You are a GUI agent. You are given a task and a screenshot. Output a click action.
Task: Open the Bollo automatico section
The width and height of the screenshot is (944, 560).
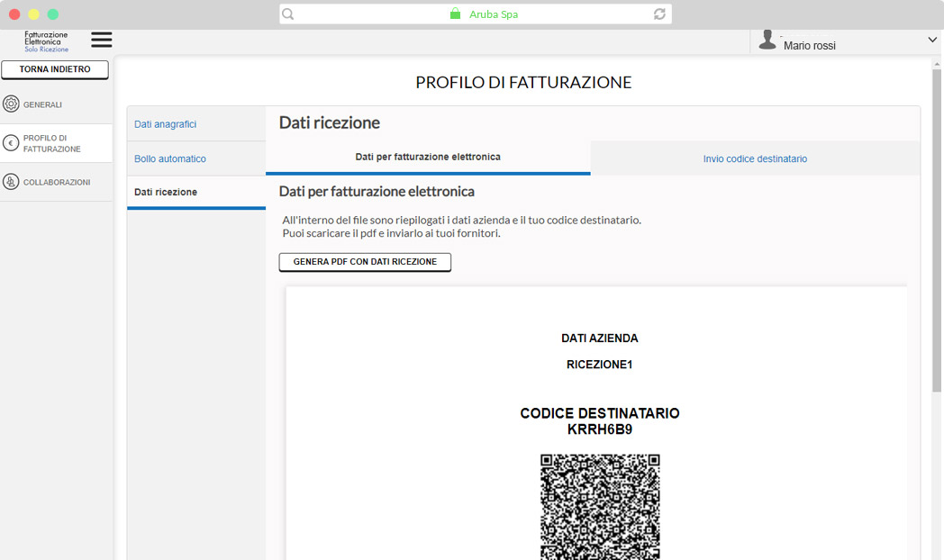170,158
